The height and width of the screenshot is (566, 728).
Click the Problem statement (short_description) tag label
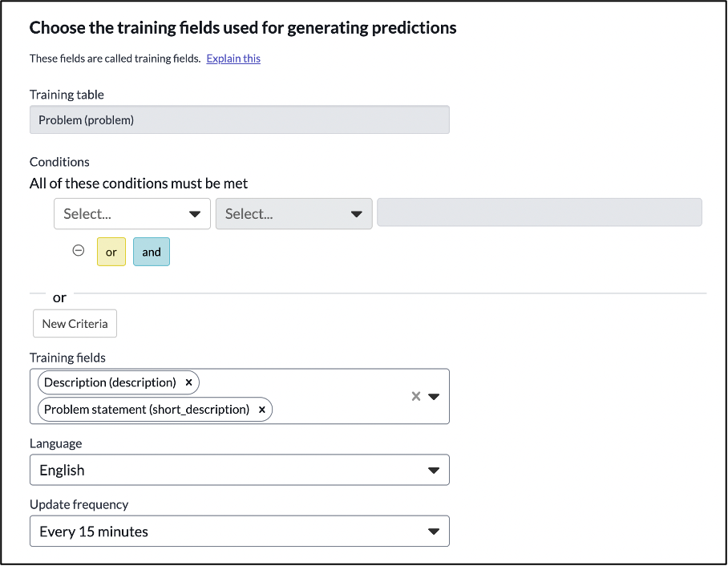pyautogui.click(x=147, y=410)
